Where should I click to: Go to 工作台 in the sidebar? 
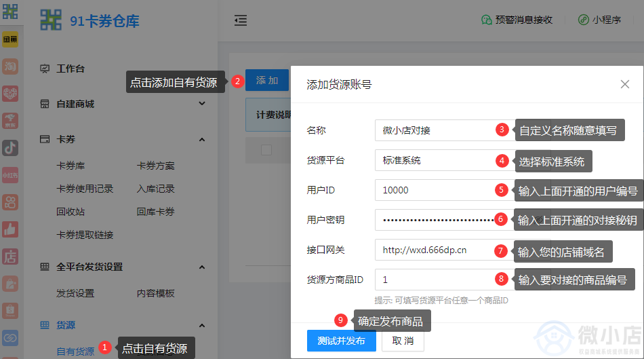(x=71, y=69)
